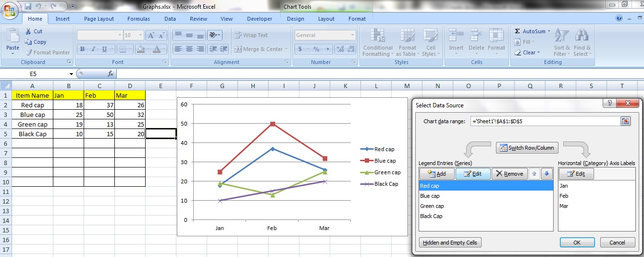Click the Hidden and Empty Cells button
644x257 pixels.
(x=450, y=243)
